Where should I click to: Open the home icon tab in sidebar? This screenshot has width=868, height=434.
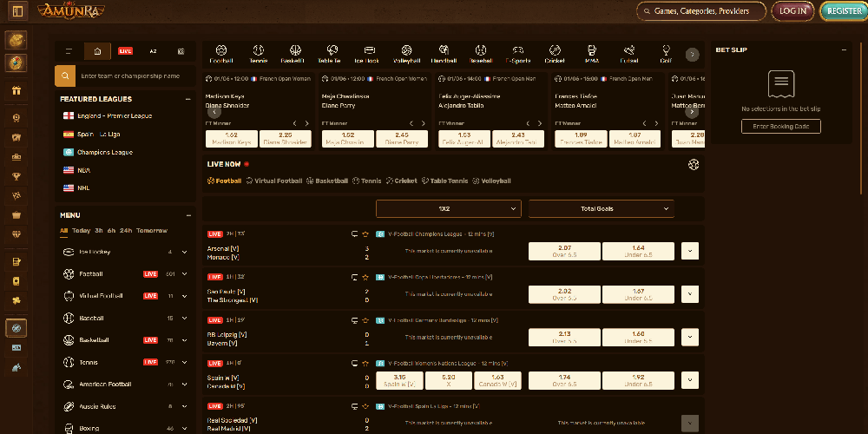(x=97, y=51)
